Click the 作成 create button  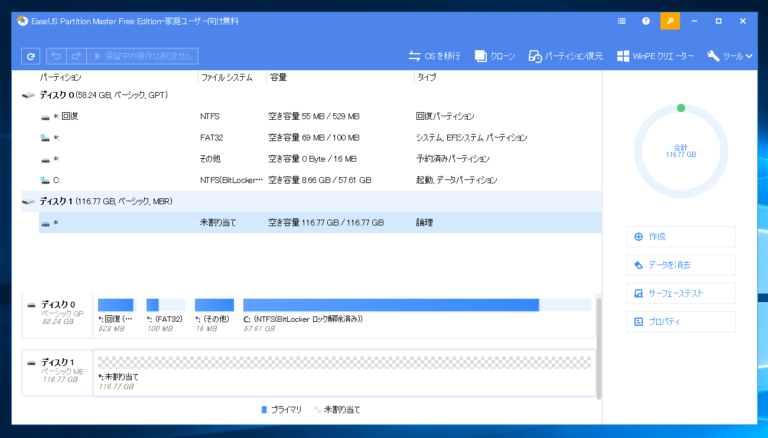681,237
